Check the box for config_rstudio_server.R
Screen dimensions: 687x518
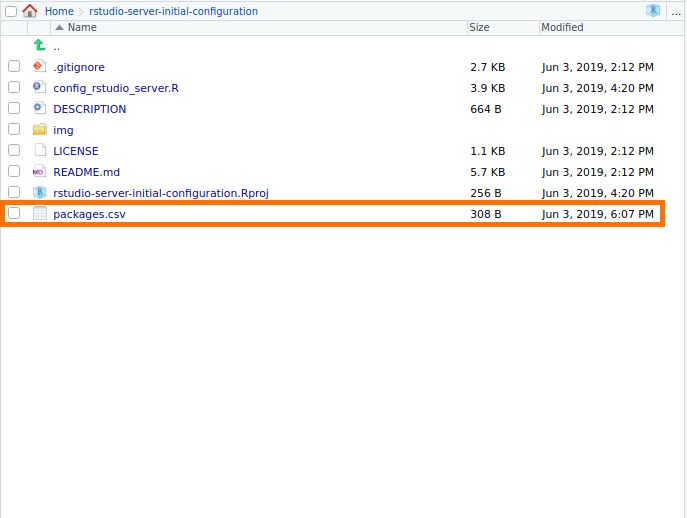[14, 87]
